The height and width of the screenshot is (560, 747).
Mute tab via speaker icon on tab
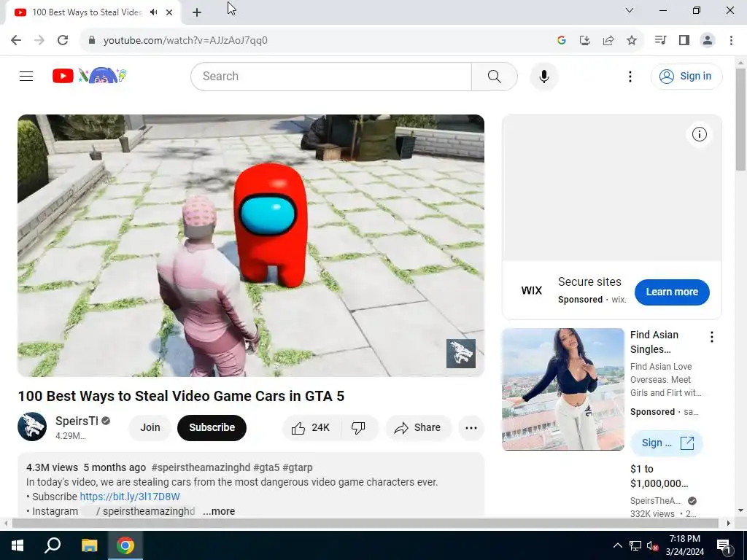(153, 12)
